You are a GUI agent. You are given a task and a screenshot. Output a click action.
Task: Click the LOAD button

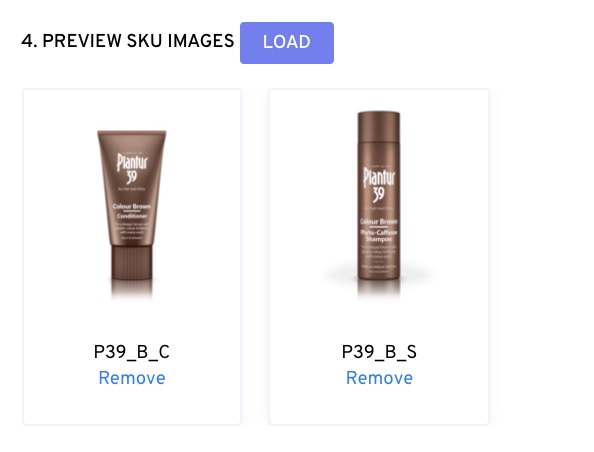287,43
